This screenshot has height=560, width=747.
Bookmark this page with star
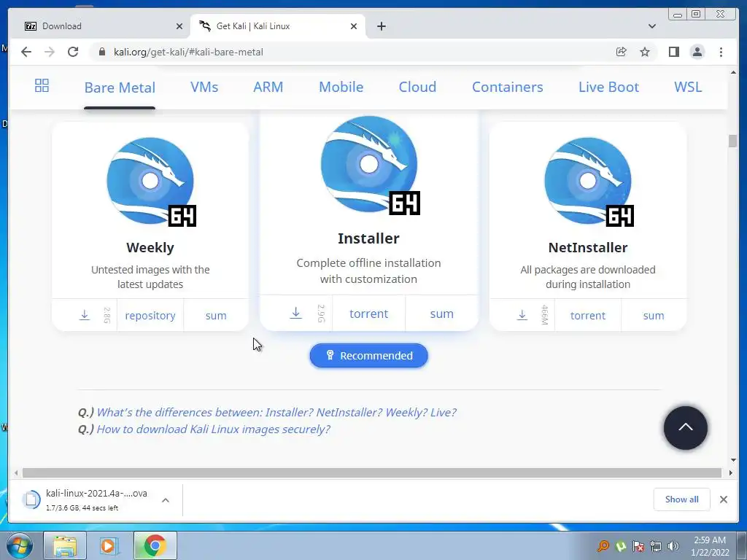[x=645, y=52]
